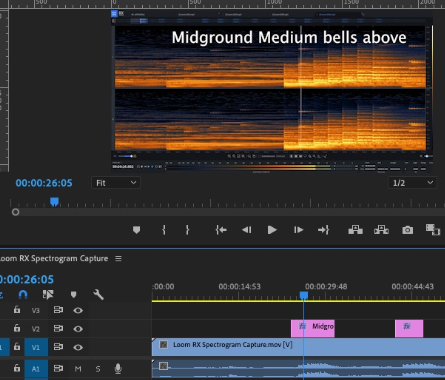Select the A1 audio waveform clip
The height and width of the screenshot is (380, 445).
(298, 369)
